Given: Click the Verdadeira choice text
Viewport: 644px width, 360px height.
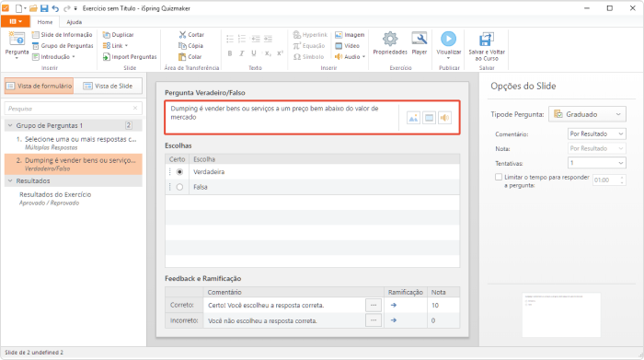Looking at the screenshot, I should click(x=209, y=172).
